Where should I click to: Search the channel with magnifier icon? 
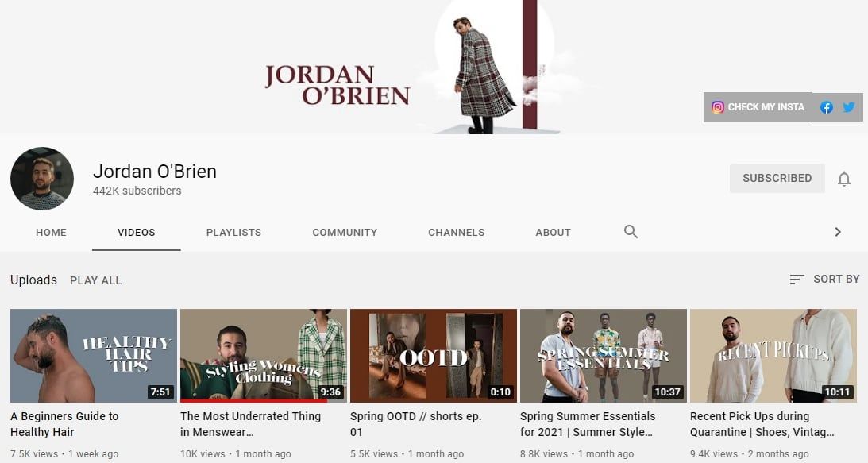coord(631,232)
